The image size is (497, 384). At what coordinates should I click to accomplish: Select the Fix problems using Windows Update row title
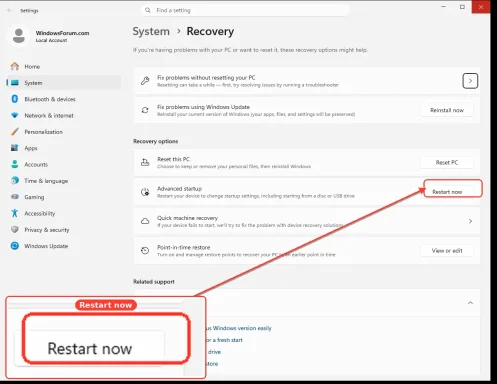point(203,107)
